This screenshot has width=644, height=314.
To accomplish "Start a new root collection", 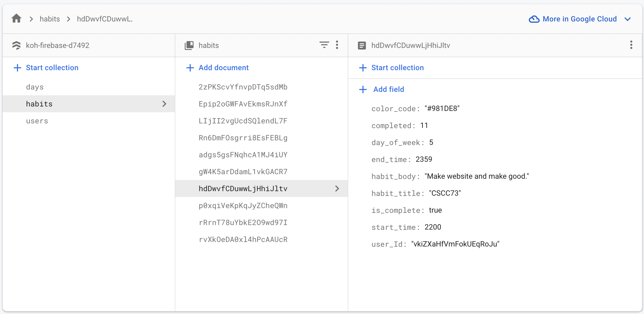I will [x=46, y=68].
